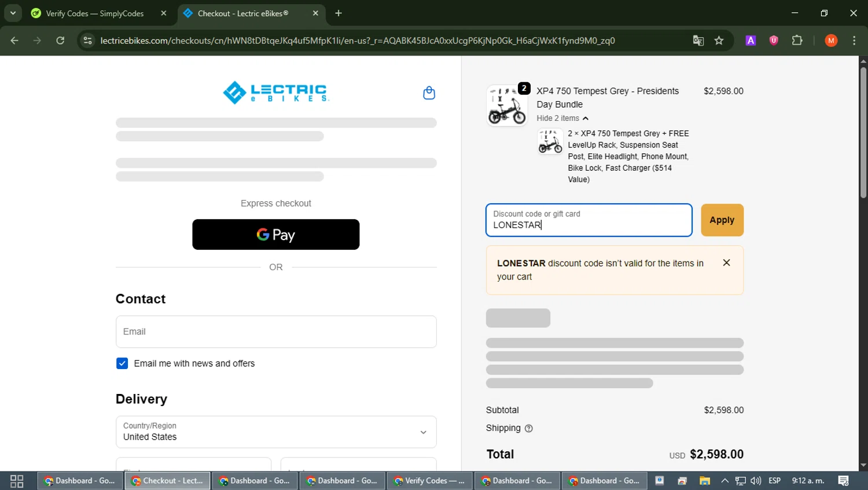Pay with the G Pay express button
This screenshot has height=490, width=868.
tap(275, 234)
